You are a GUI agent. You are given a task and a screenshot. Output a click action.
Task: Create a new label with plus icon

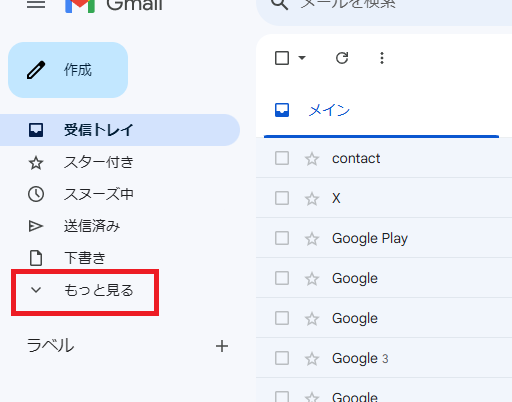tap(222, 346)
